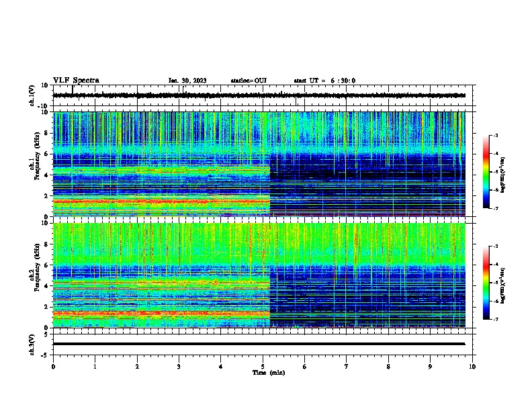This screenshot has width=532, height=411.
Task: Click the ch.2 spectrogram color scale bar
Action: [x=486, y=283]
